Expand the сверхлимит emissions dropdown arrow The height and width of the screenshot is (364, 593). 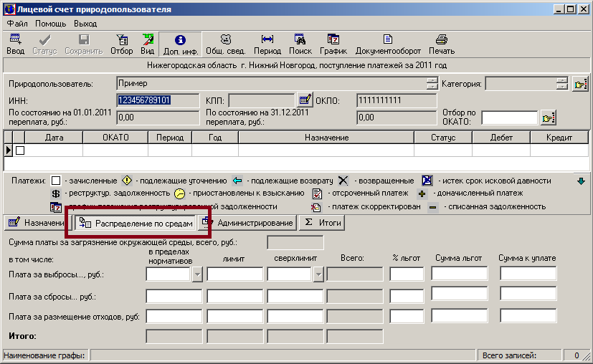tap(318, 274)
